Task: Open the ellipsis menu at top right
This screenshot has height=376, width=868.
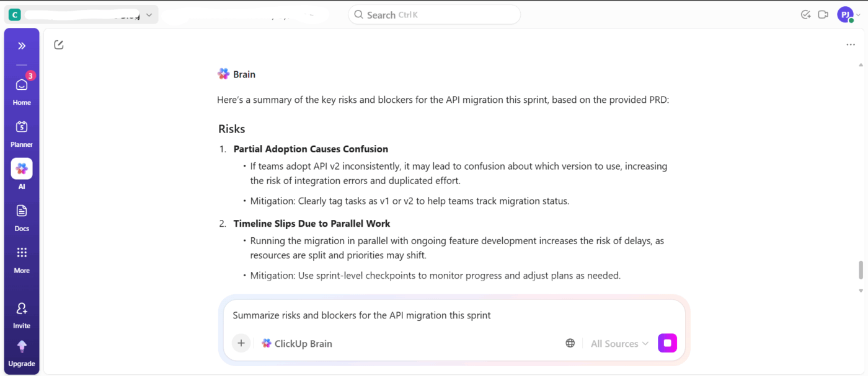Action: coord(850,44)
